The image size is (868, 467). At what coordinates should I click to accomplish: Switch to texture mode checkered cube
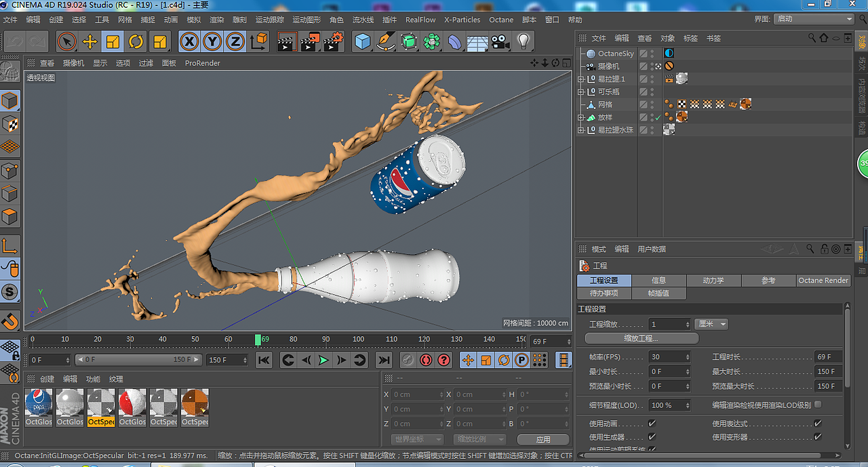click(x=9, y=124)
